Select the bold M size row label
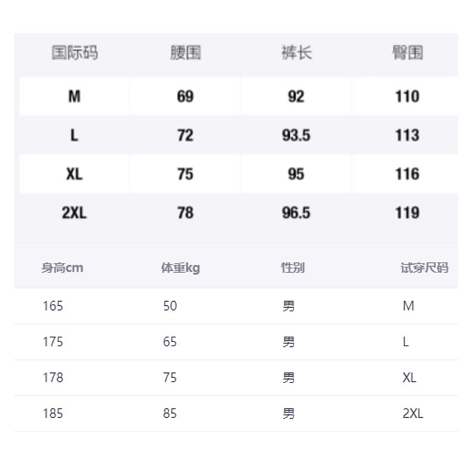Image resolution: width=476 pixels, height=476 pixels. click(x=74, y=96)
